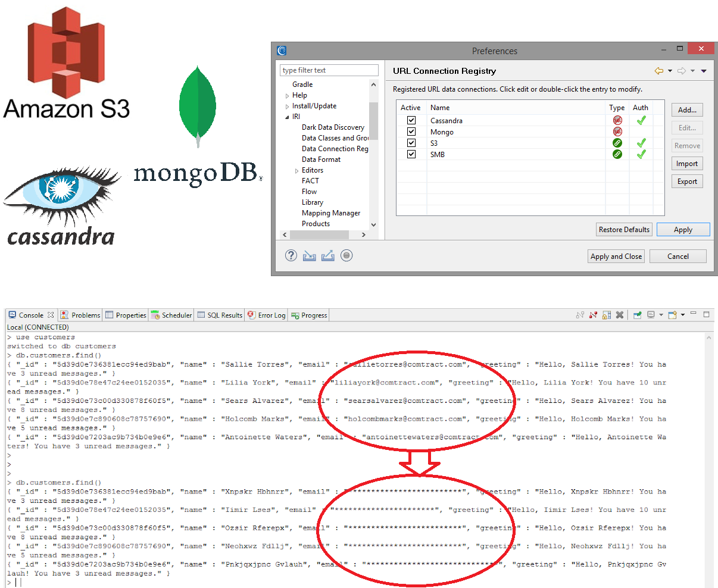Switch to the Progress tab
The width and height of the screenshot is (718, 588).
(309, 315)
